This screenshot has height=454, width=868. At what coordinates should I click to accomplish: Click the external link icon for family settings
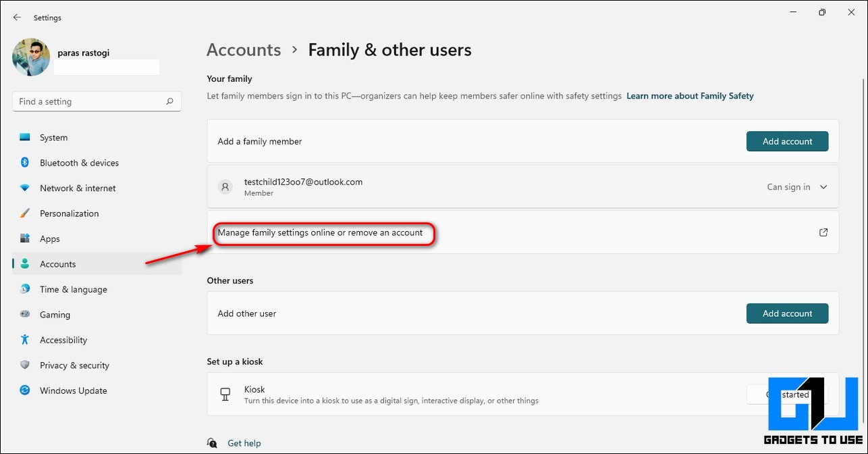823,232
